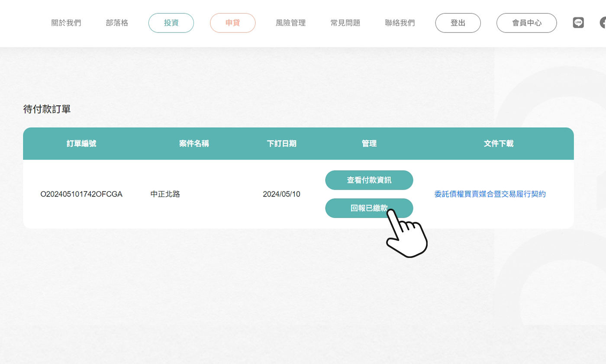This screenshot has height=364, width=606.
Task: Click the 管理 column header
Action: click(x=369, y=144)
